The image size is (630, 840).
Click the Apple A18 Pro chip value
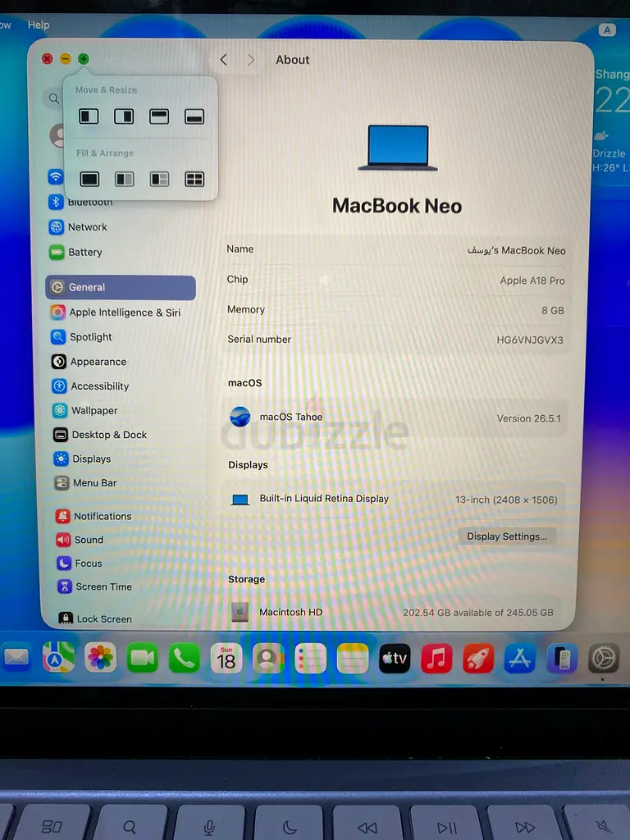click(x=532, y=281)
